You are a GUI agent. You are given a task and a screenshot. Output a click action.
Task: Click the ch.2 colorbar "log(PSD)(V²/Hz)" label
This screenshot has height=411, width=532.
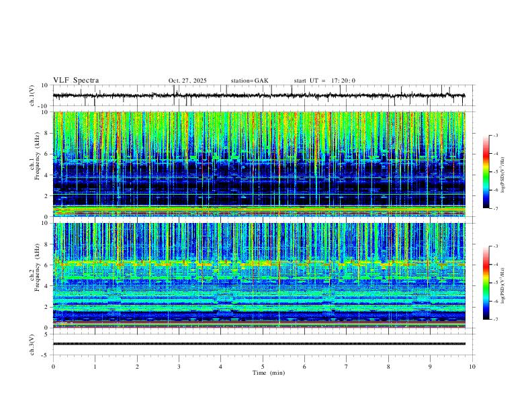coord(503,285)
